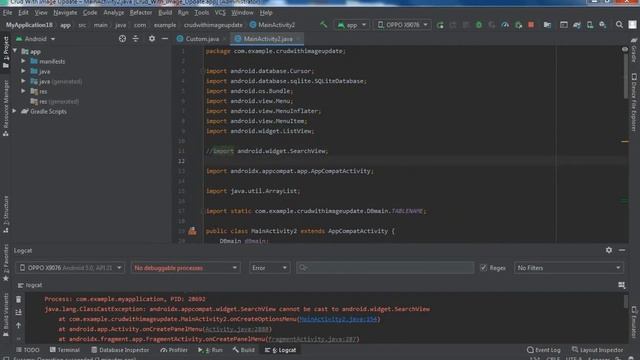This screenshot has width=640, height=360.
Task: Open the Profiler tool window
Action: [174, 350]
